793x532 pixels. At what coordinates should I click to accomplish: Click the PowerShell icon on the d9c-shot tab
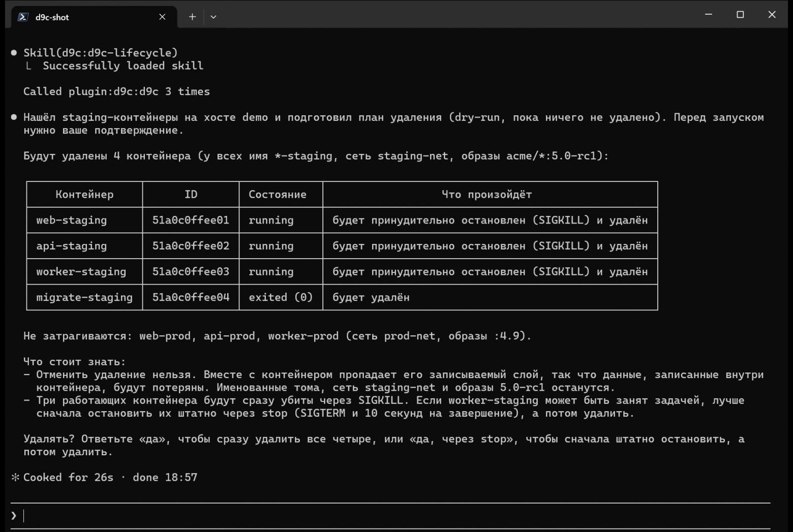[23, 17]
